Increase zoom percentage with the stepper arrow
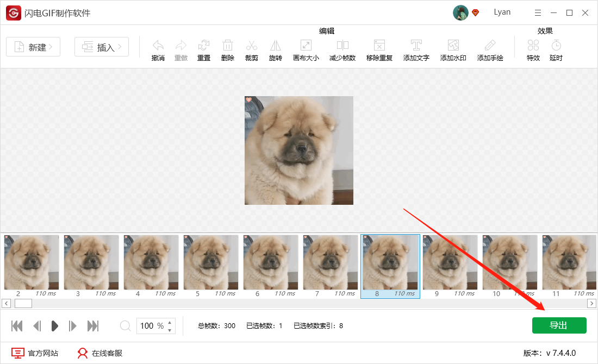 (170, 323)
